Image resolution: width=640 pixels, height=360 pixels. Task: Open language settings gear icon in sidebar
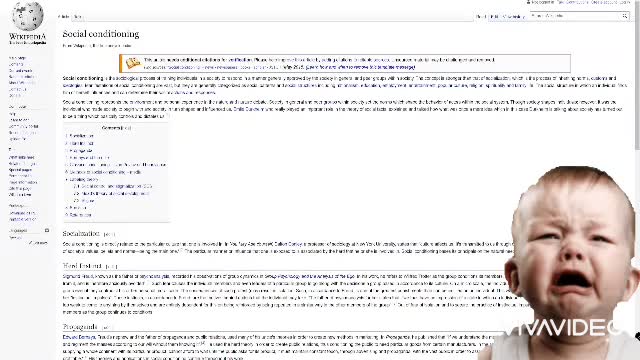(x=47, y=231)
